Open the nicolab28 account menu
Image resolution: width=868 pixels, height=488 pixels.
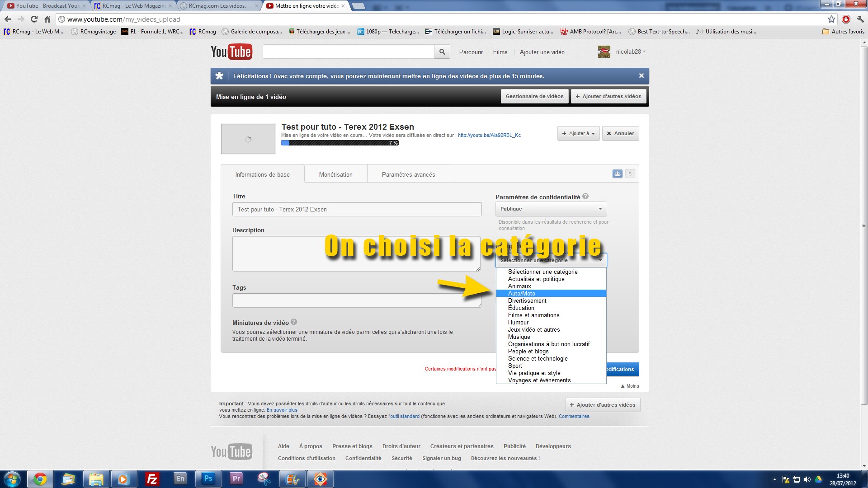click(631, 52)
